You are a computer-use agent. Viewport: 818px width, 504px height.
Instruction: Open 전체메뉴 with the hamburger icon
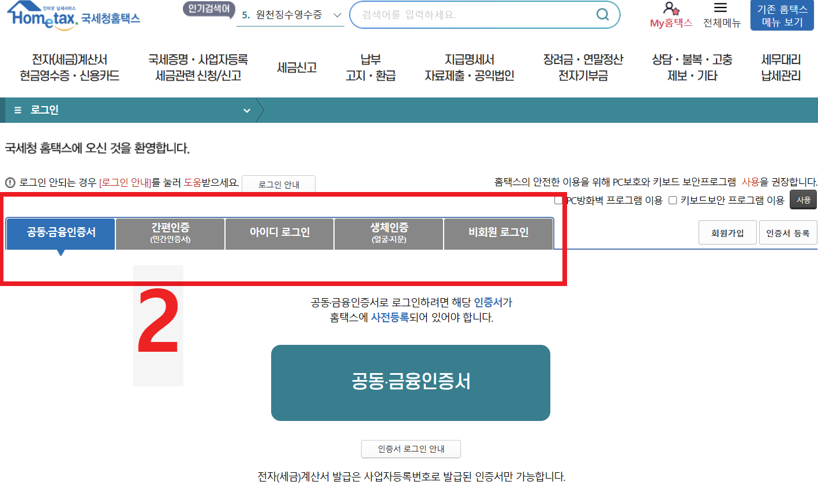click(720, 8)
